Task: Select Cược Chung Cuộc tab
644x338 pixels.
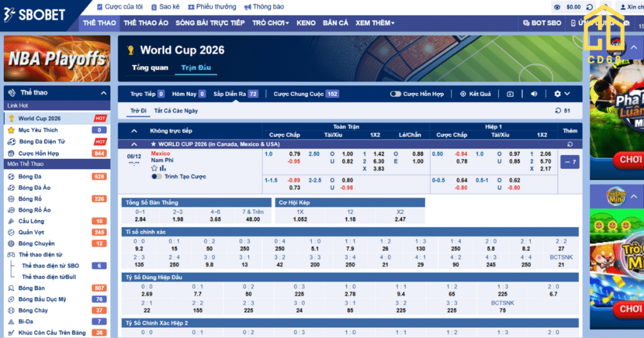Action: pyautogui.click(x=306, y=94)
